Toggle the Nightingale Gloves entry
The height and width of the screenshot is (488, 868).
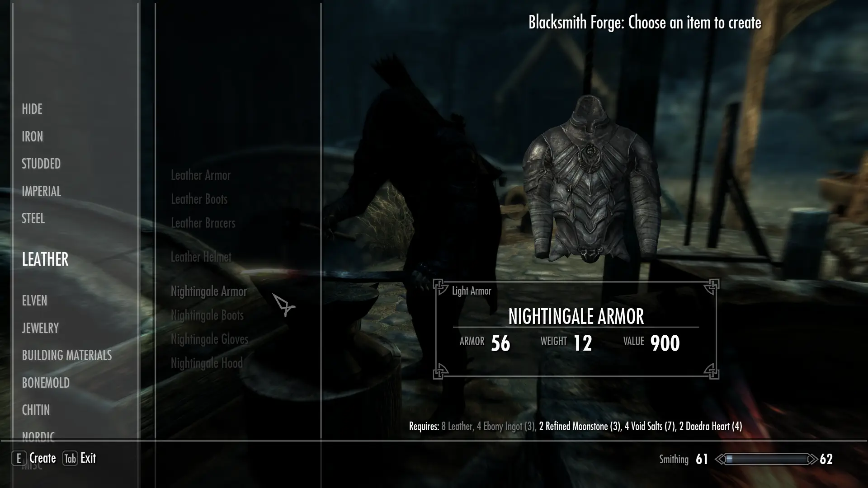209,338
